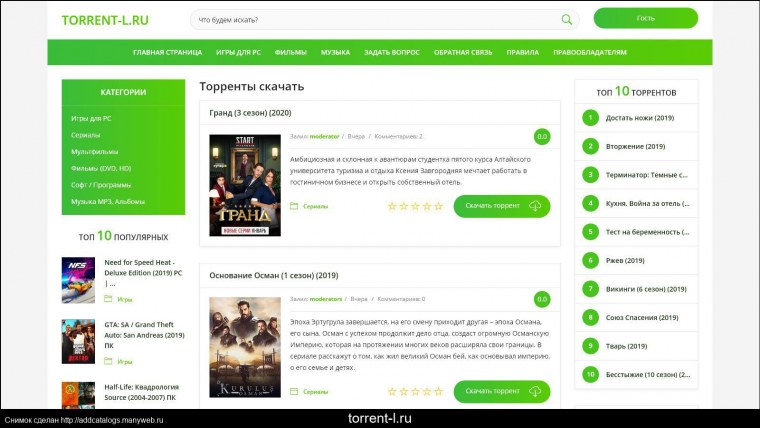Click Need for Speed Heat cover thumbnail
Screen dimensions: 760x428
[78, 280]
